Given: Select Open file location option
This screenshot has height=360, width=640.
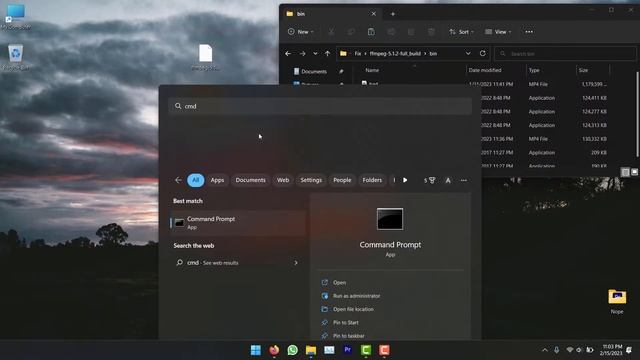Looking at the screenshot, I should coord(353,309).
